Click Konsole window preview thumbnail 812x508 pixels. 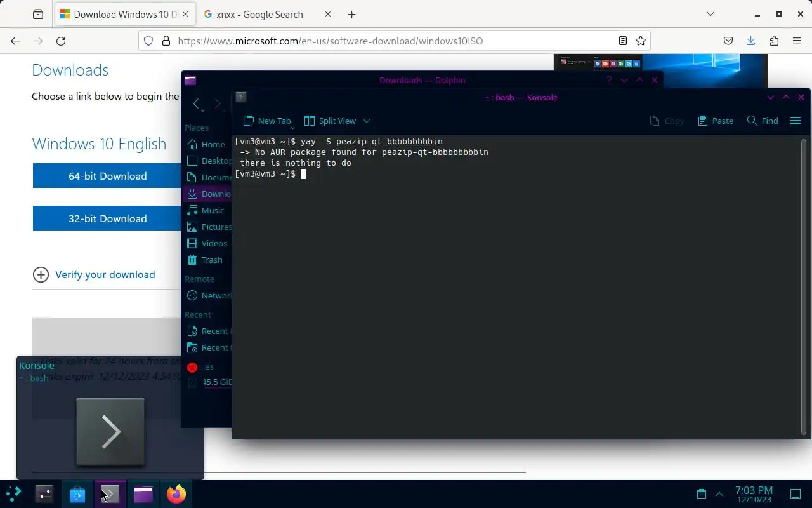click(x=110, y=432)
